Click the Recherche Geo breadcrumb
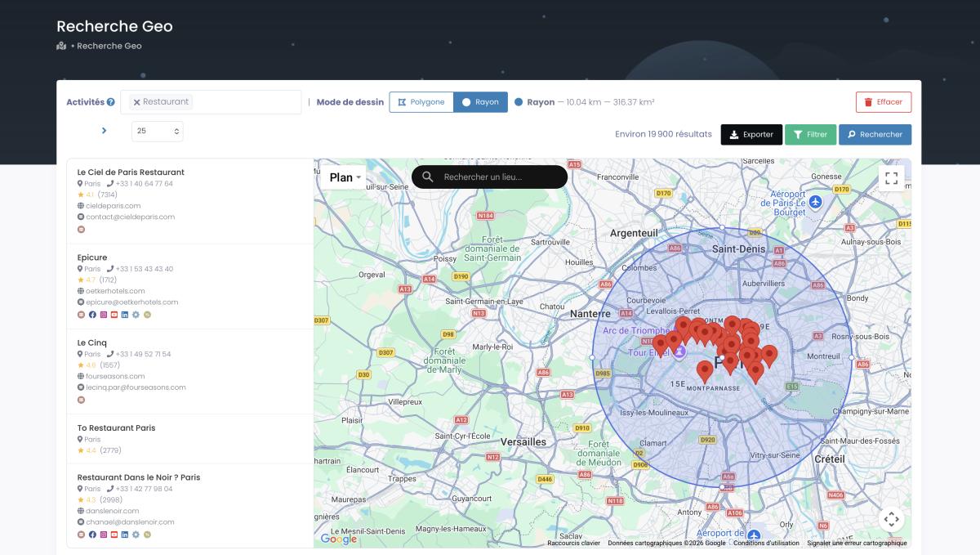Image resolution: width=980 pixels, height=555 pixels. coord(109,46)
